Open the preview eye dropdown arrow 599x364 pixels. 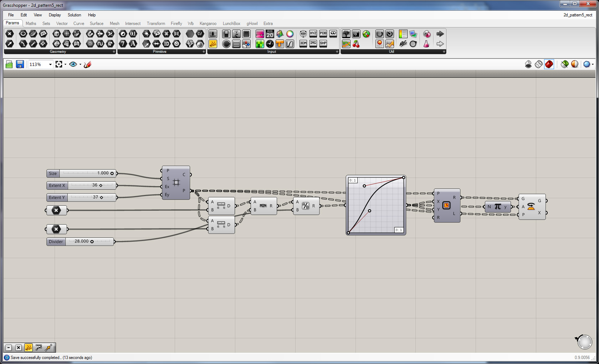point(80,65)
